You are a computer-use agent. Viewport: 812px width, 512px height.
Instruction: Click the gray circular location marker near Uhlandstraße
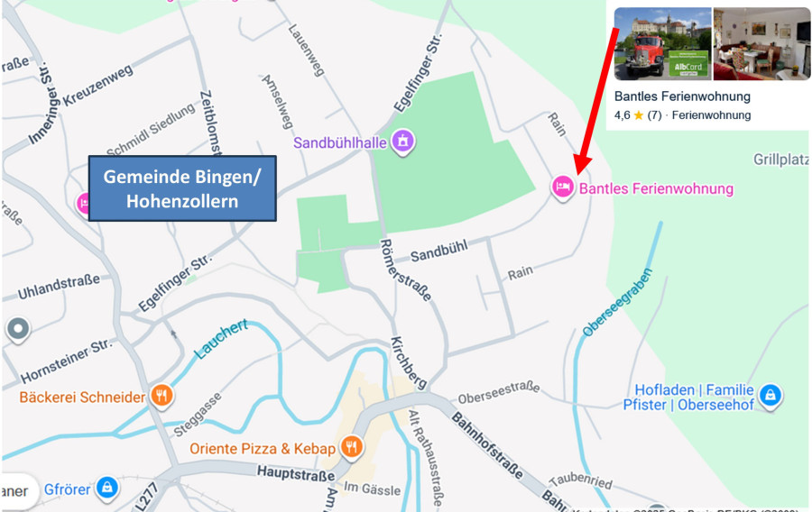pos(19,330)
